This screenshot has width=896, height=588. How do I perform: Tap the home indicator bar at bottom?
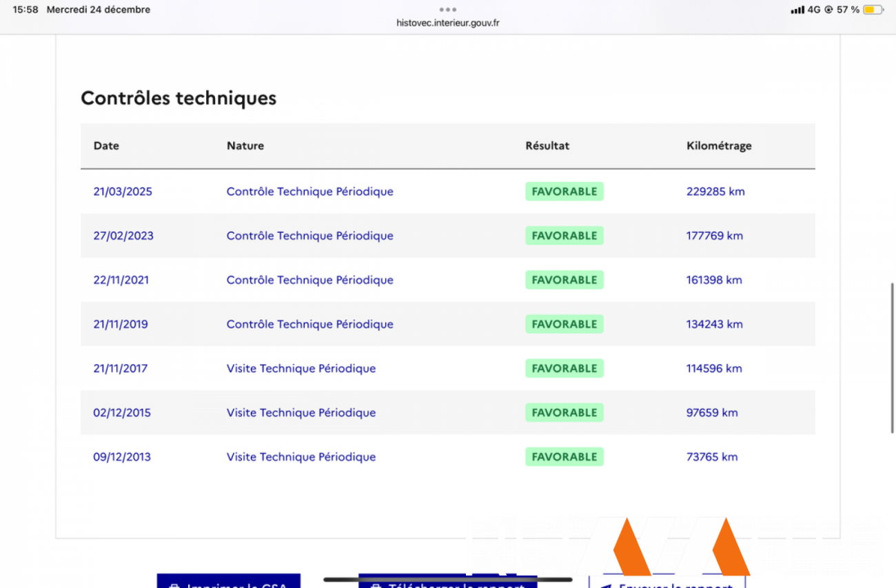point(447,579)
